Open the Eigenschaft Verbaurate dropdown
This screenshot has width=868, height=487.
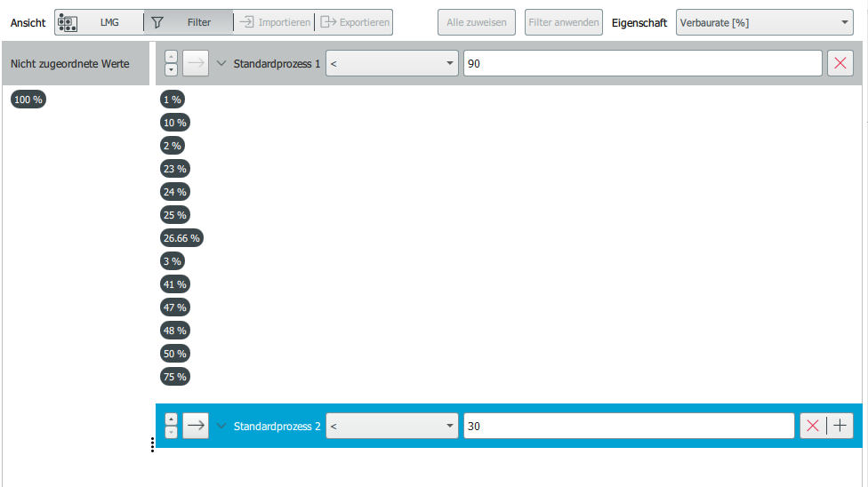764,22
